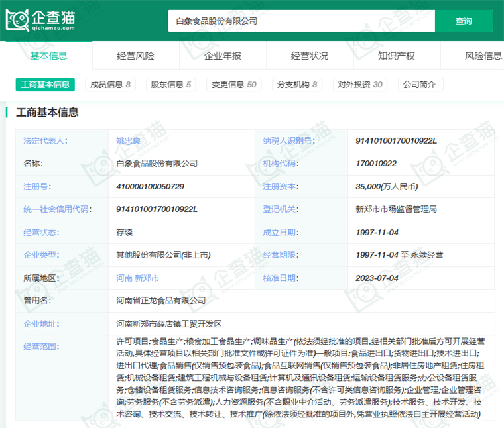
Task: Jump to 变更信息 50 section
Action: [x=234, y=84]
